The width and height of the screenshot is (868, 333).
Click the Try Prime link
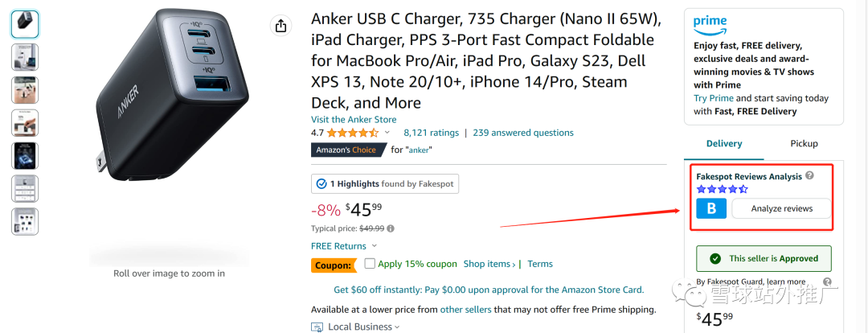point(714,98)
